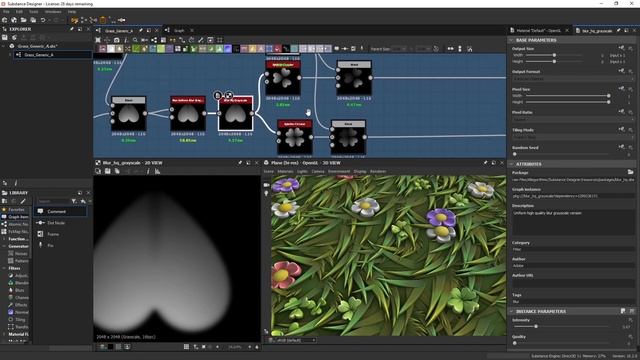
Task: Click the info icon in 2D view toolbar
Action: [x=148, y=171]
